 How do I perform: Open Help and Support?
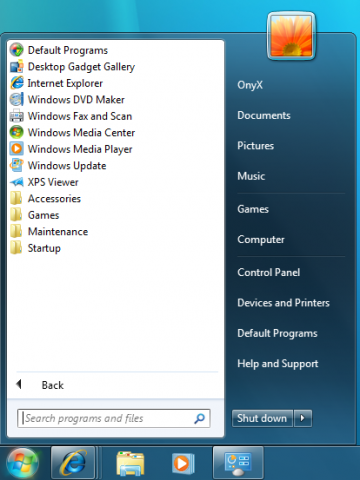pyautogui.click(x=278, y=364)
